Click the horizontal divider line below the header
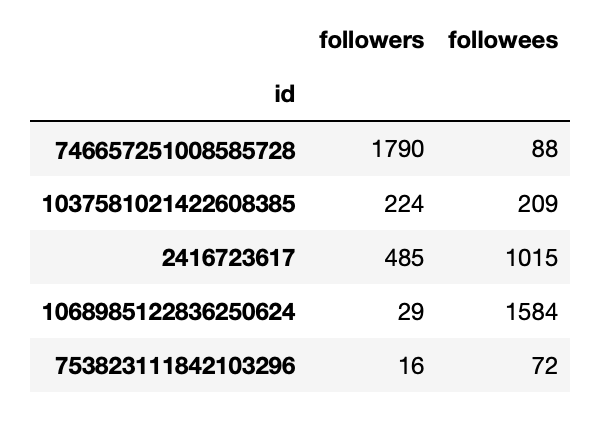Viewport: 600px width, 422px height. pos(300,122)
